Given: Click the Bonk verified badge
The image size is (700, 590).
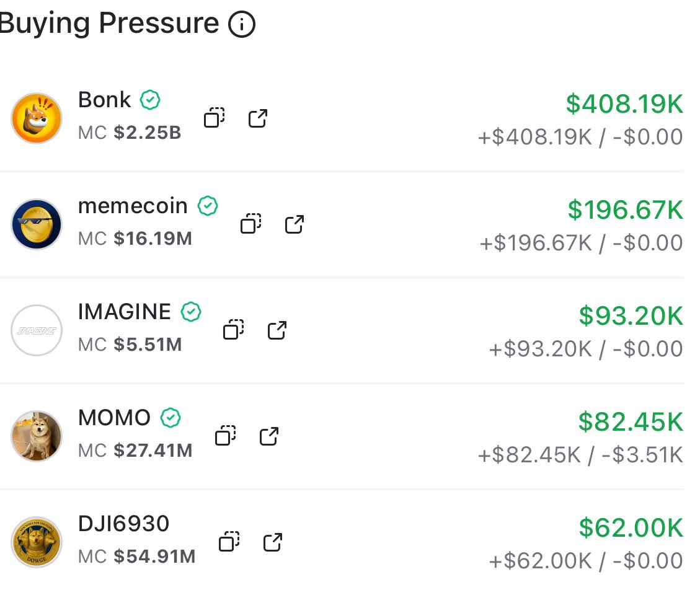Looking at the screenshot, I should [x=150, y=100].
